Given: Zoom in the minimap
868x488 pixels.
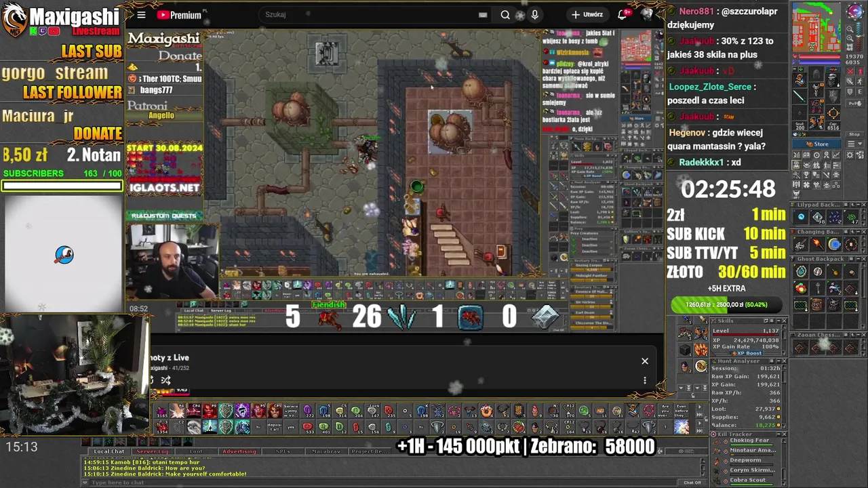Looking at the screenshot, I should (850, 39).
